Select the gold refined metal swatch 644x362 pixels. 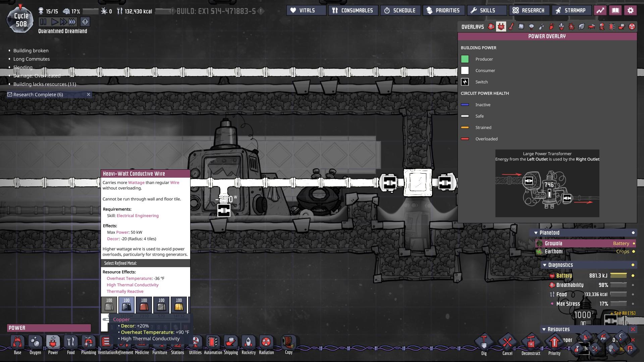point(179,304)
